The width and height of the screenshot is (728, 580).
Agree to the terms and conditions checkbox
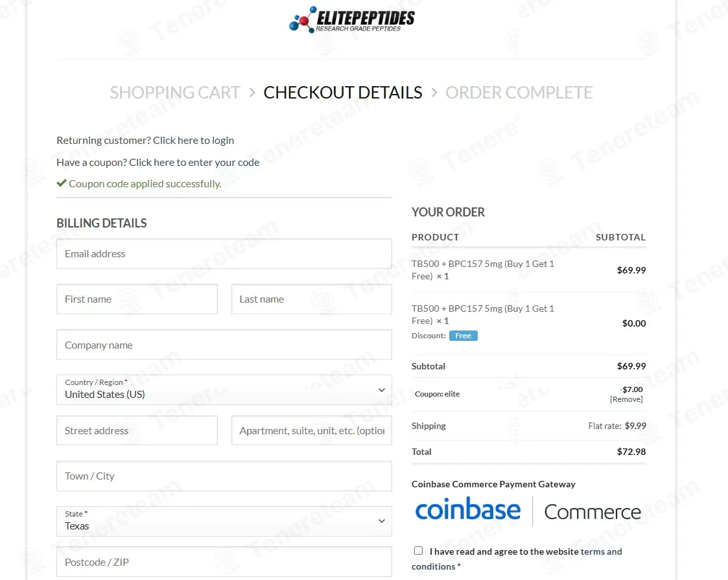[x=419, y=551]
